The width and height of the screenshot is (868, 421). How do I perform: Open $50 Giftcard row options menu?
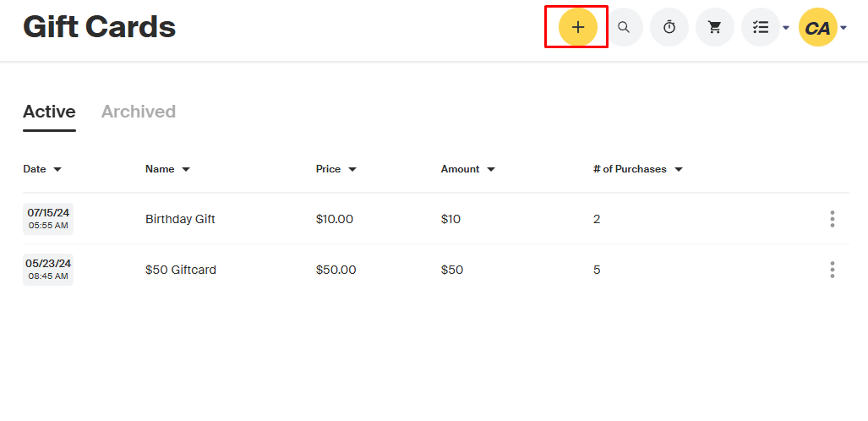832,270
